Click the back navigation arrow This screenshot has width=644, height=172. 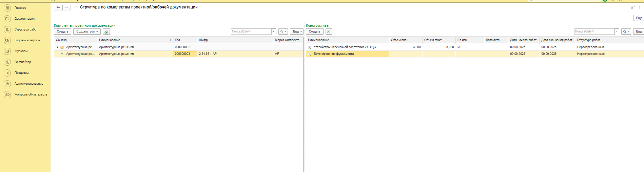(58, 7)
